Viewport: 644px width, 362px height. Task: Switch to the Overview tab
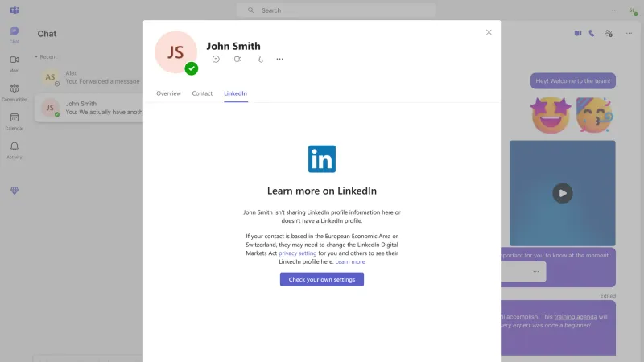168,93
